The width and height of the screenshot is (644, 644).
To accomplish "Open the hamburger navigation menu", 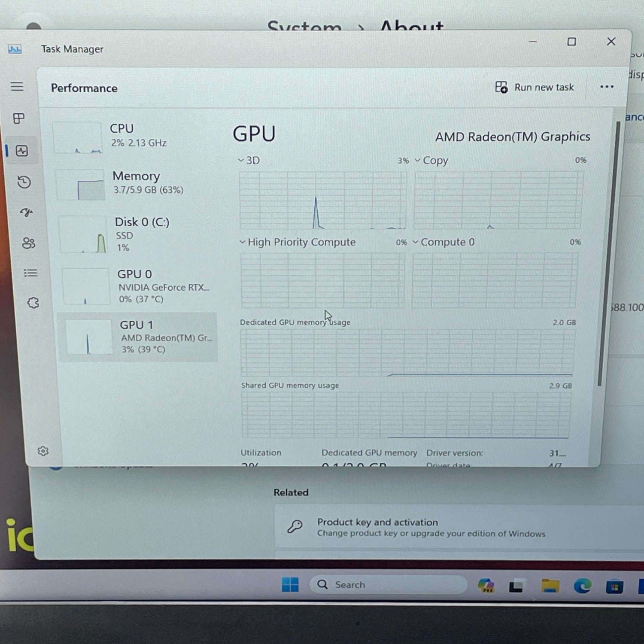I will (17, 87).
